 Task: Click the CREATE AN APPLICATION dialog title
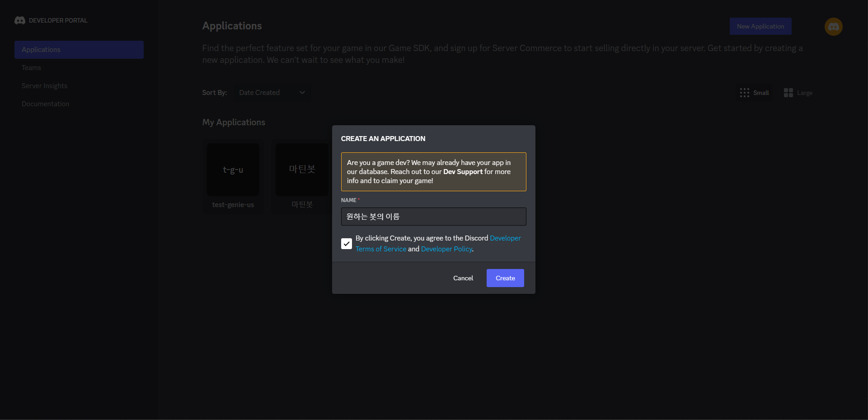[x=383, y=139]
